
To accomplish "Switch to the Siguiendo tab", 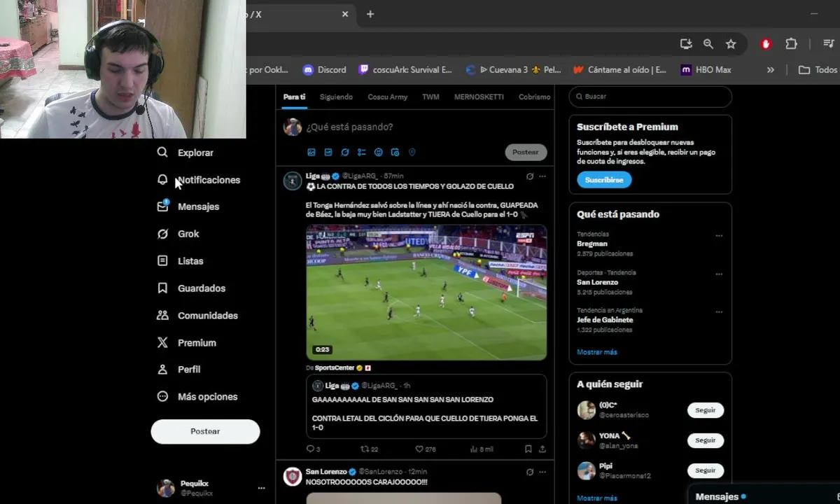I will coord(336,97).
